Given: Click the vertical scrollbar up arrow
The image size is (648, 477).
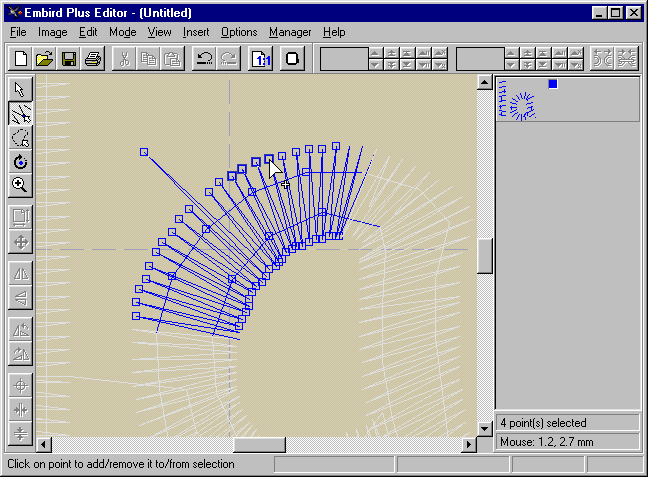Looking at the screenshot, I should point(484,82).
